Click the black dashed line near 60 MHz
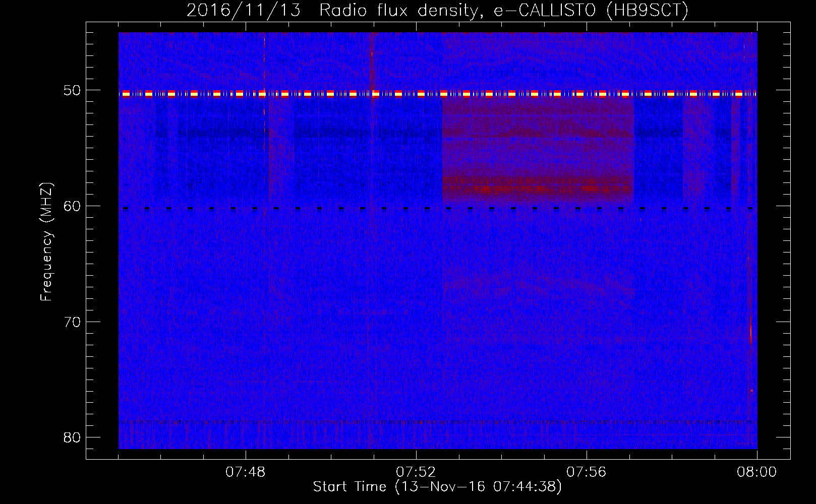816x504 pixels. coord(438,208)
